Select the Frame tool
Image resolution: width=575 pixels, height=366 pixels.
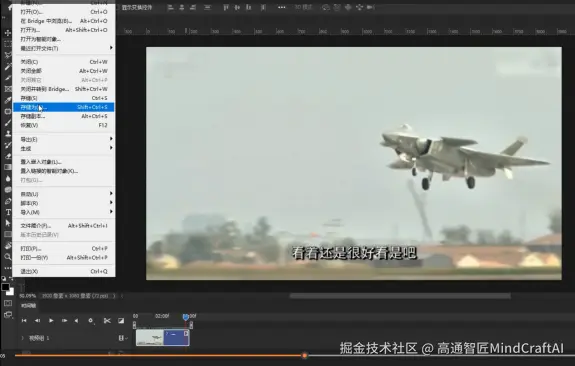tap(7, 89)
